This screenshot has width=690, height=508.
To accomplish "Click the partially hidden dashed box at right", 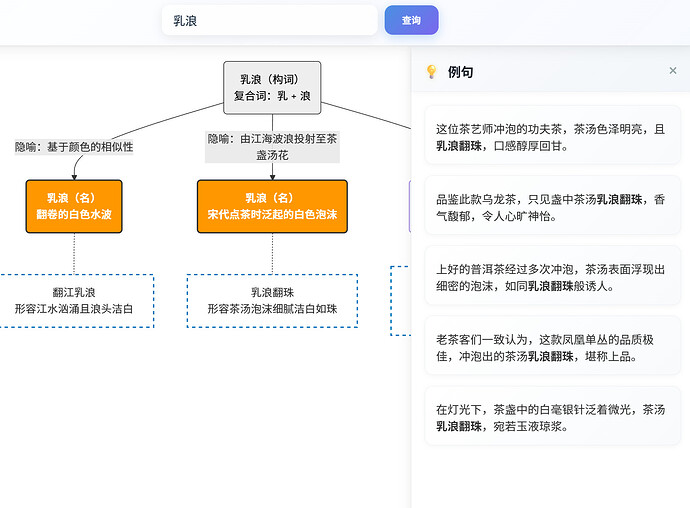I will point(400,300).
